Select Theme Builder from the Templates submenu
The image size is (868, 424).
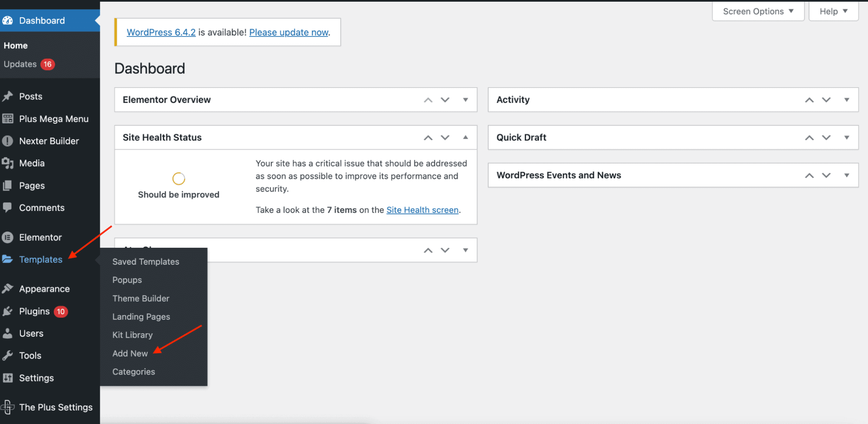pos(141,298)
